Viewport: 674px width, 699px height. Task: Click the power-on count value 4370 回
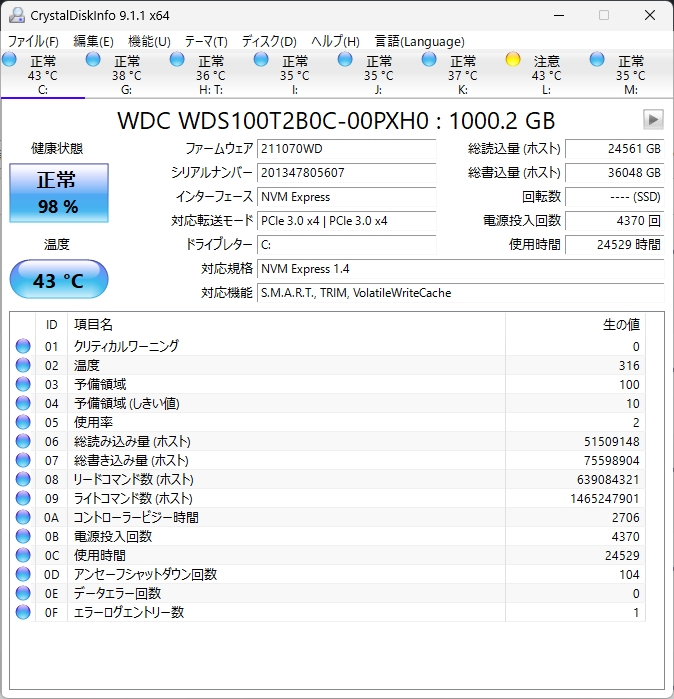coord(615,221)
